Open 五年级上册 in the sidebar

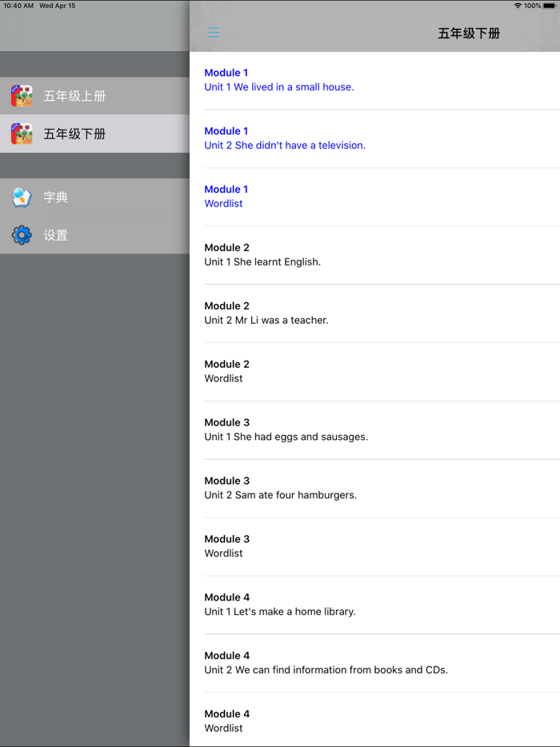[94, 96]
